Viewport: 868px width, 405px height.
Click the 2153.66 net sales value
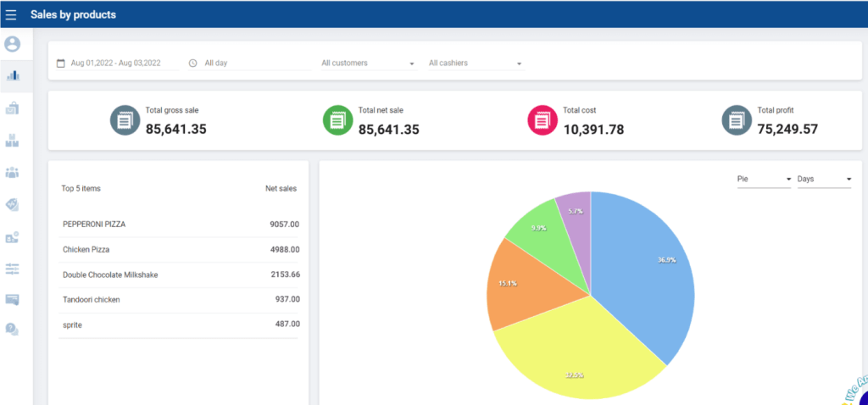(285, 275)
